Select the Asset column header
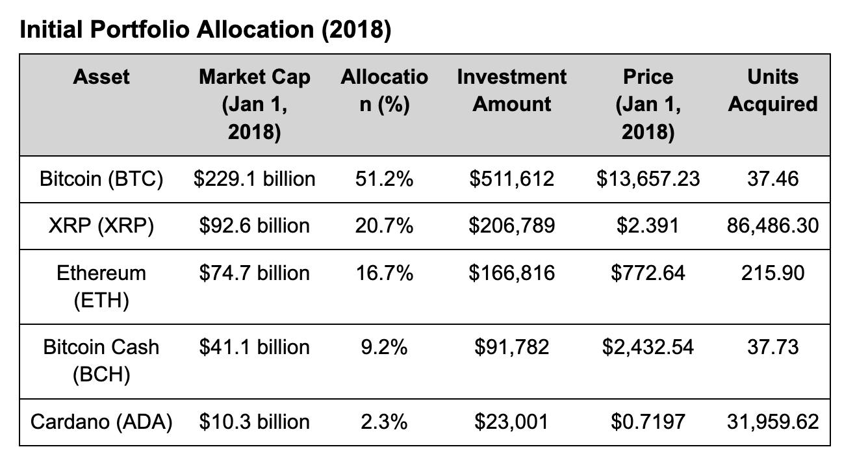This screenshot has width=868, height=473. [101, 77]
